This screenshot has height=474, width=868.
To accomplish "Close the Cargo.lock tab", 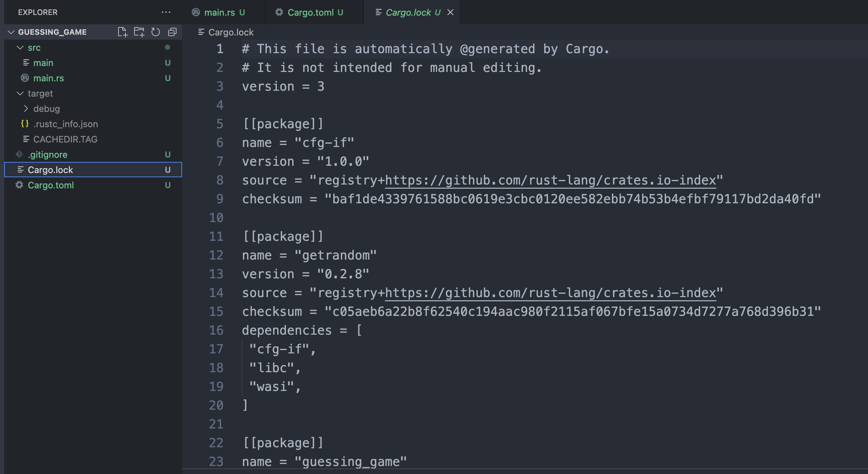I will coord(450,13).
